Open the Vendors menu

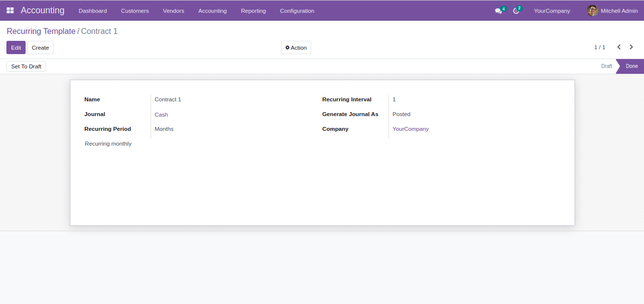pos(173,11)
